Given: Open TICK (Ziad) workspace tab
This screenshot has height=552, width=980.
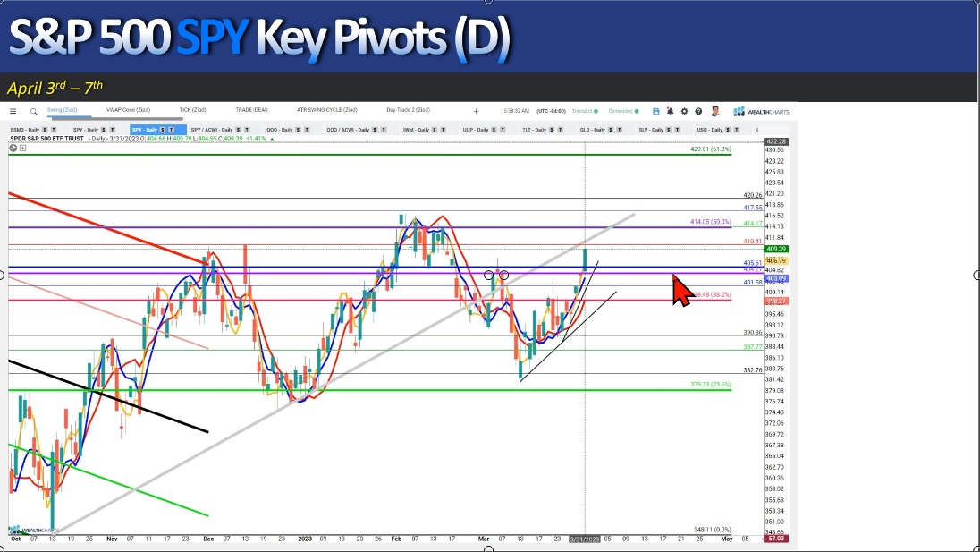Looking at the screenshot, I should pyautogui.click(x=192, y=110).
